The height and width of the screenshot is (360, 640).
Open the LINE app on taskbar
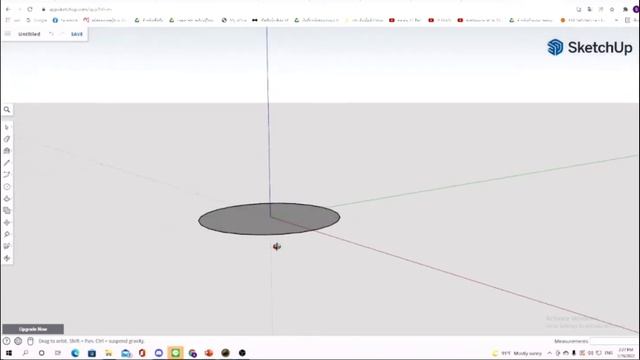(x=176, y=353)
